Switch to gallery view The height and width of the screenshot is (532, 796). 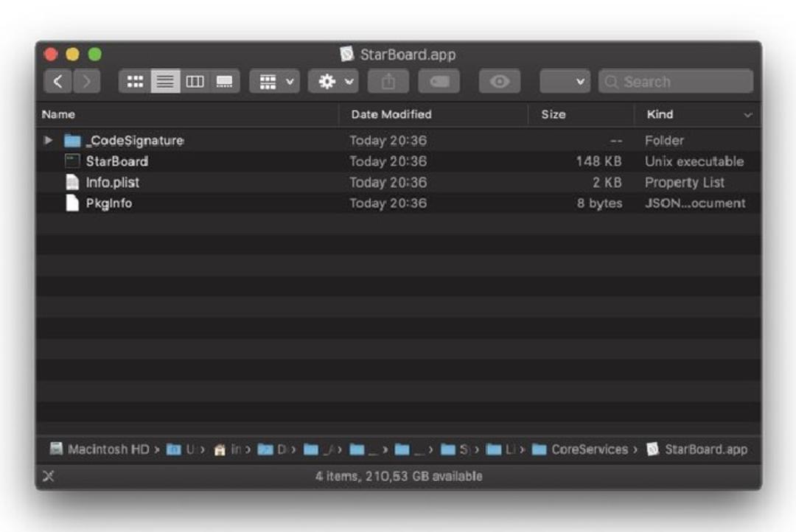(x=224, y=82)
